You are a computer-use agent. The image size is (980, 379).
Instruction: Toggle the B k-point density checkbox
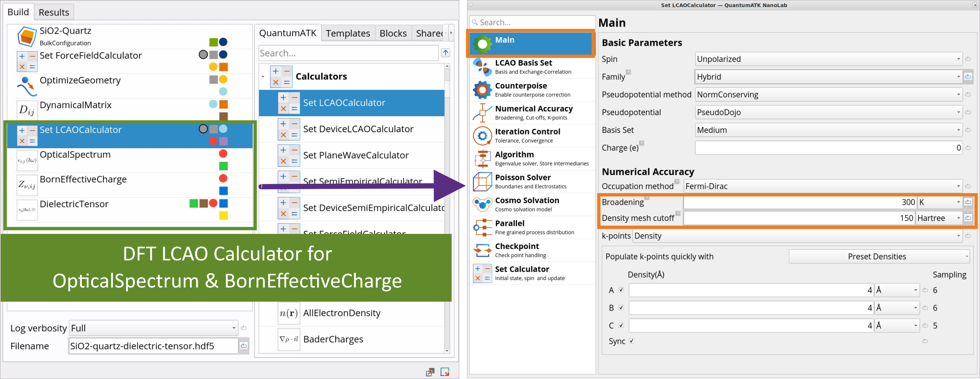(621, 308)
